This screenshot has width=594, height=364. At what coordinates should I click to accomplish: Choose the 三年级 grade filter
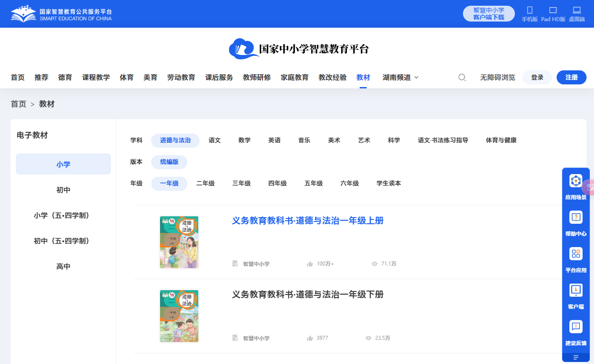241,183
